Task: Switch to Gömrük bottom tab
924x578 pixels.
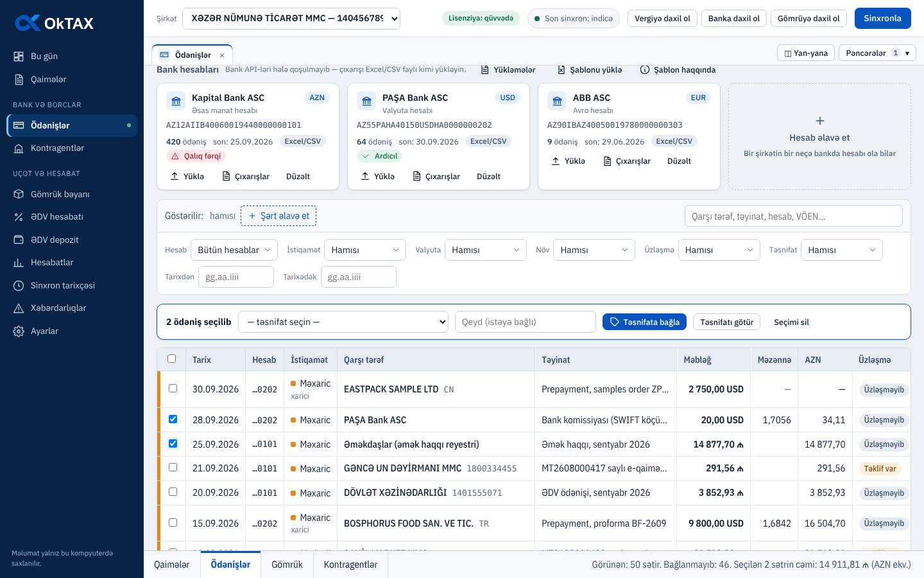Action: (287, 565)
